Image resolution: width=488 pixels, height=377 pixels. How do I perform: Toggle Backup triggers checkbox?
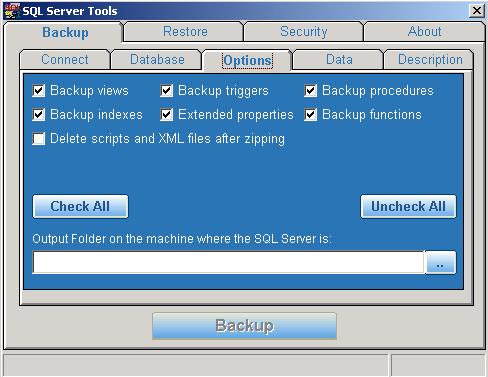[166, 91]
